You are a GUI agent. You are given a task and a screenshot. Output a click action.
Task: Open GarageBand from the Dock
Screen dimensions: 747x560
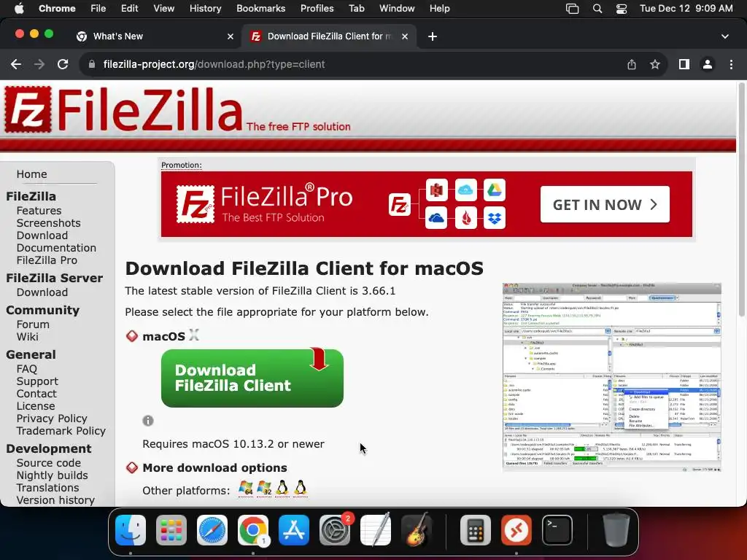coord(417,530)
